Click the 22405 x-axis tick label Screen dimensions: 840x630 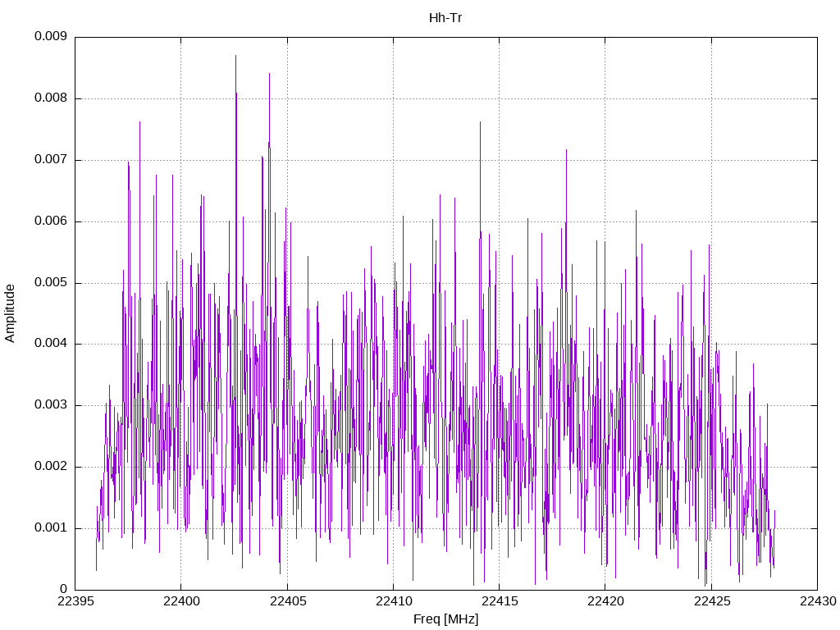click(288, 601)
